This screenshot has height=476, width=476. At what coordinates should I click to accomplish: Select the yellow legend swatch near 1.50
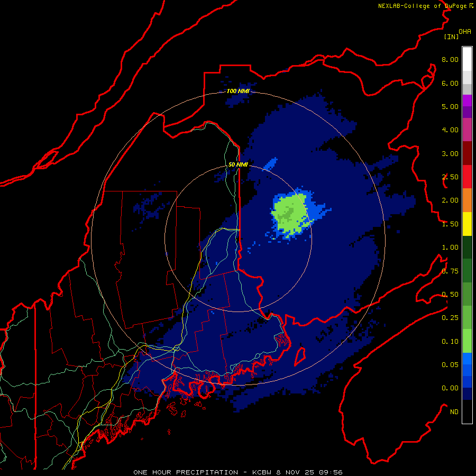coord(467,224)
